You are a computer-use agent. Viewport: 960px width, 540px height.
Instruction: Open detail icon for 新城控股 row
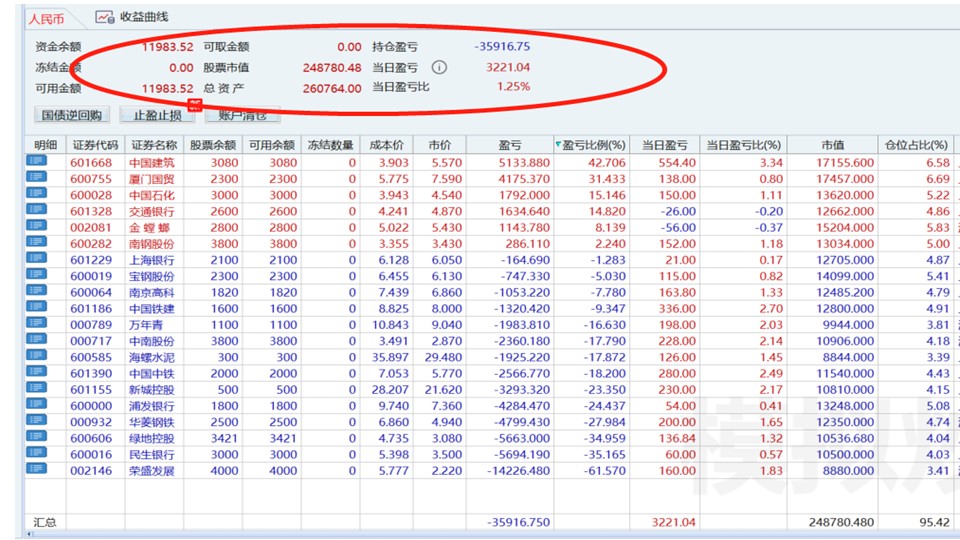click(36, 388)
